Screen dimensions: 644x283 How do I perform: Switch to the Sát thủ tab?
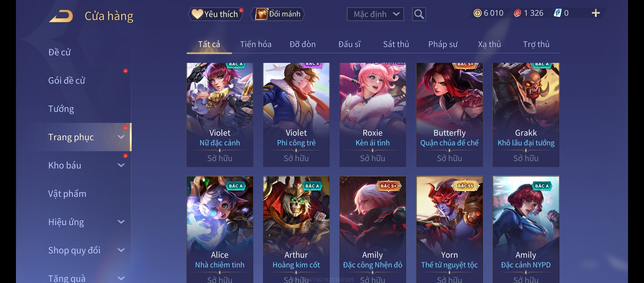396,44
